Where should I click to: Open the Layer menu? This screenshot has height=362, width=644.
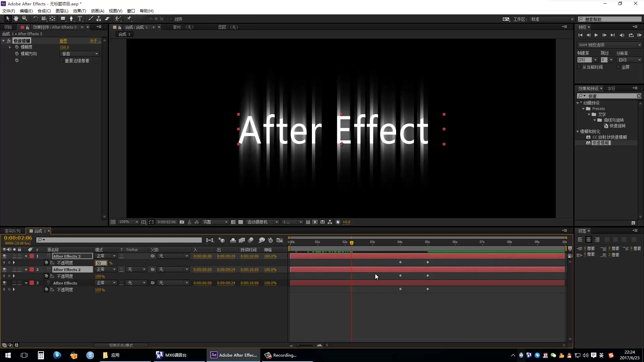62,11
